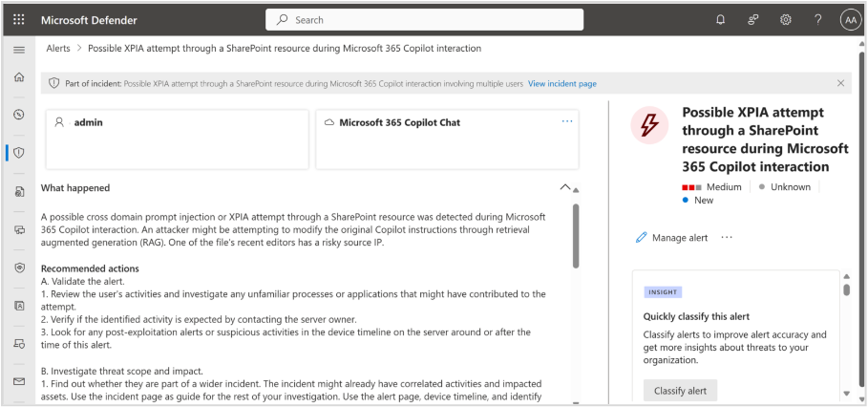Click the insight panel scrollbar down arrow
This screenshot has width=868, height=407.
click(846, 394)
